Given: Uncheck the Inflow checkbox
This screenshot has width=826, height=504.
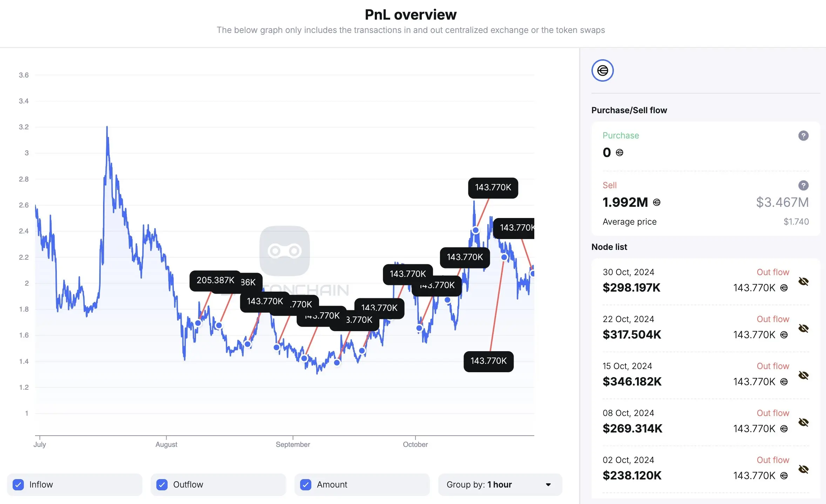Looking at the screenshot, I should click(18, 485).
